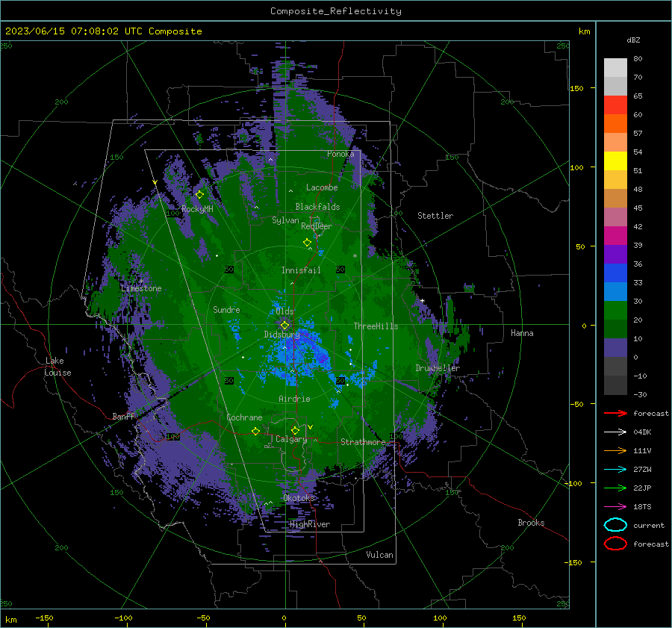Image resolution: width=672 pixels, height=628 pixels.
Task: Click the magenta 18TS arrow icon
Action: pyautogui.click(x=615, y=507)
